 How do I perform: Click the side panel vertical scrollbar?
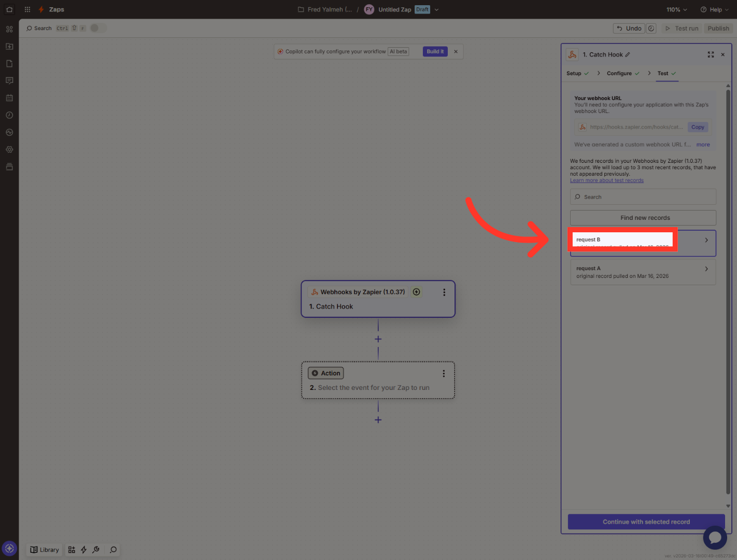click(x=728, y=291)
